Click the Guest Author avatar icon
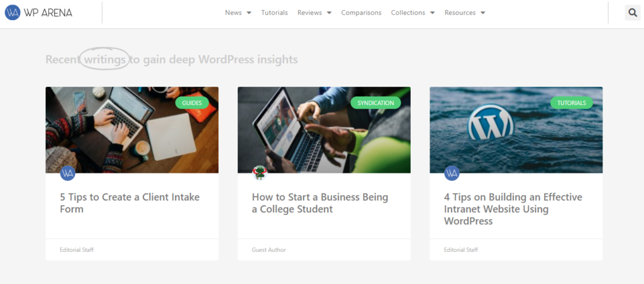This screenshot has width=644, height=284. click(x=260, y=173)
